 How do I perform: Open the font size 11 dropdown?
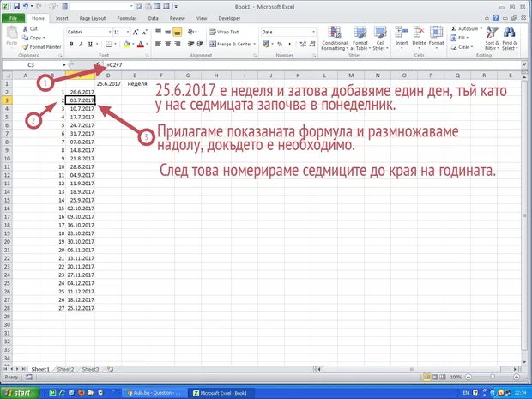point(128,33)
